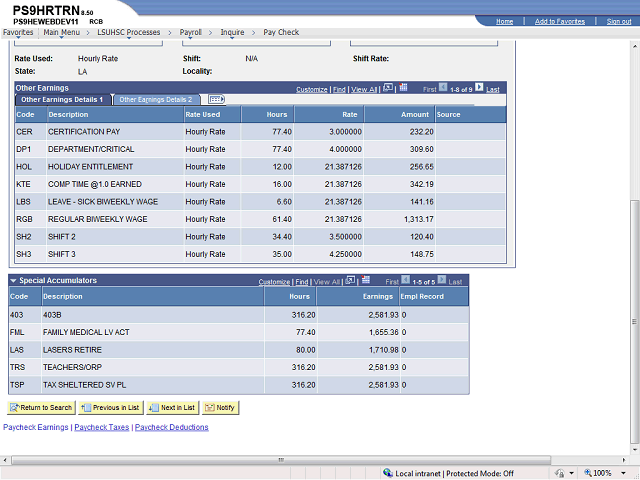This screenshot has width=640, height=480.
Task: Click Add to Favorites link
Action: click(560, 21)
